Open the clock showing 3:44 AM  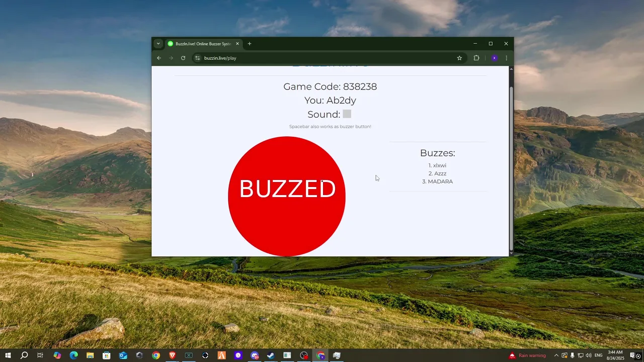[x=615, y=355]
